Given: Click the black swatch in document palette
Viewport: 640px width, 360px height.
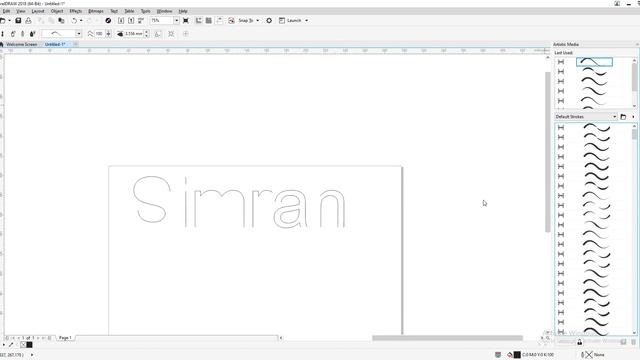Looking at the screenshot, I should click(x=29, y=345).
